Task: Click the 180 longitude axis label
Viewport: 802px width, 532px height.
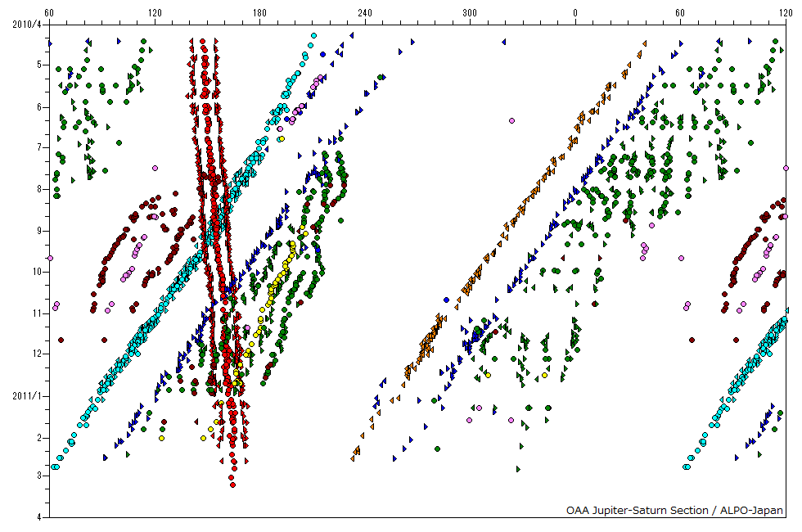Action: point(260,13)
